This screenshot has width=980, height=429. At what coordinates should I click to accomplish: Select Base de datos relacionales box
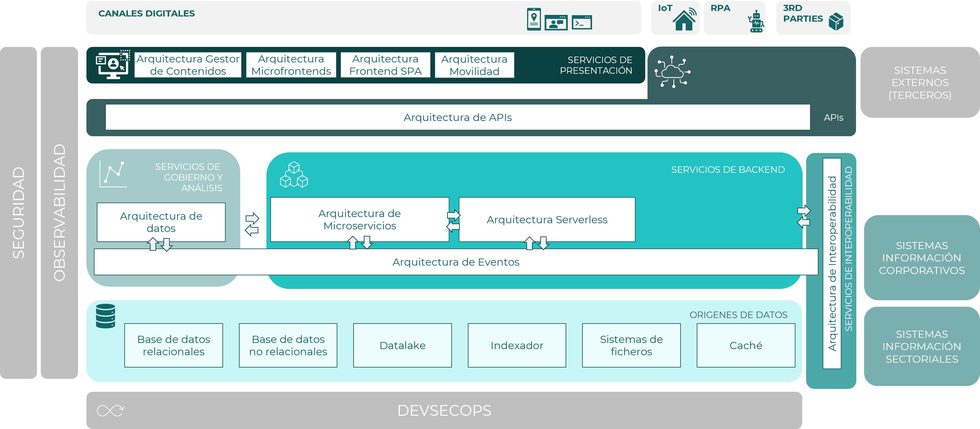(174, 345)
